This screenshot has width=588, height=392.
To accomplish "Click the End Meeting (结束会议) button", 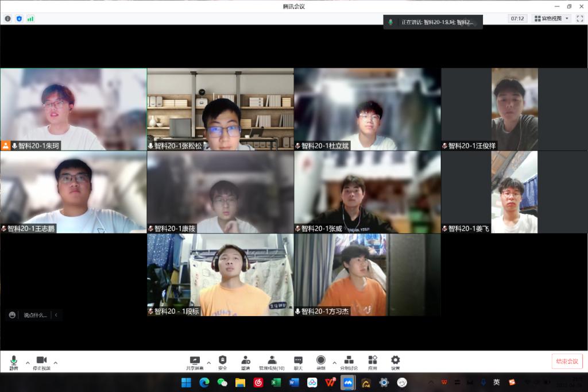I will pyautogui.click(x=567, y=361).
